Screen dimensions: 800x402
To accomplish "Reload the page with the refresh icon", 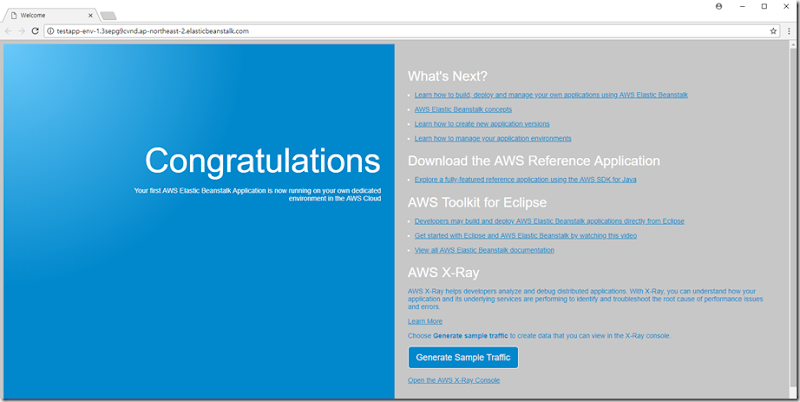I will point(35,31).
